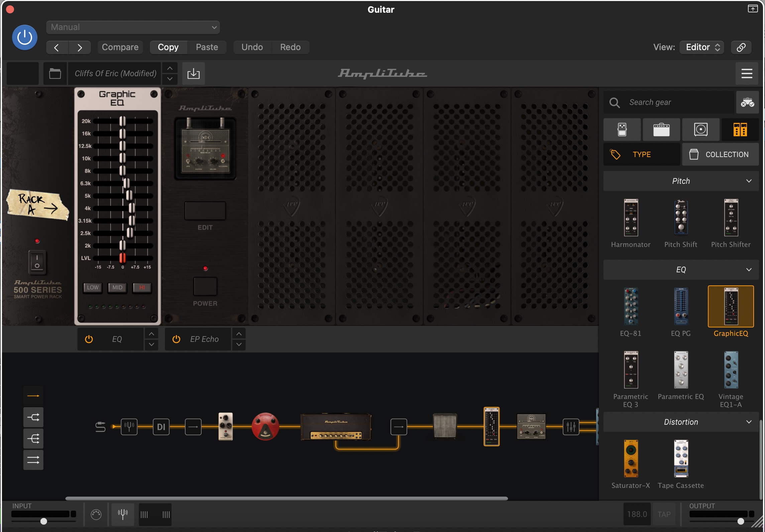Switch to COLLECTION sorting tab
The width and height of the screenshot is (765, 532).
click(720, 154)
